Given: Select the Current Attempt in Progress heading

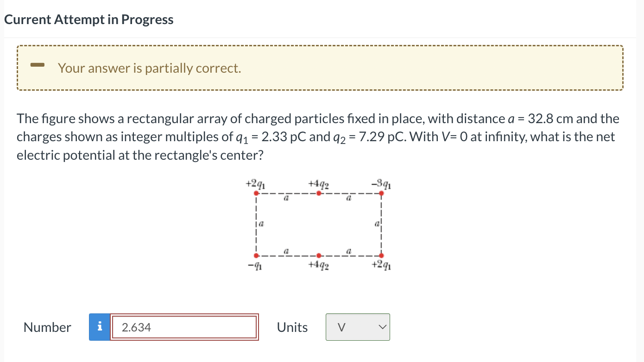Looking at the screenshot, I should coord(88,19).
